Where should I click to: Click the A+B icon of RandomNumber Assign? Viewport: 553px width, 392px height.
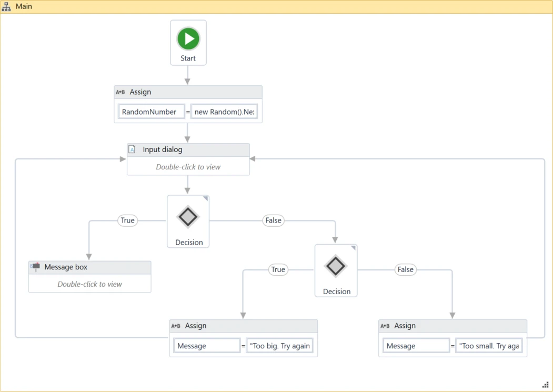coord(120,92)
